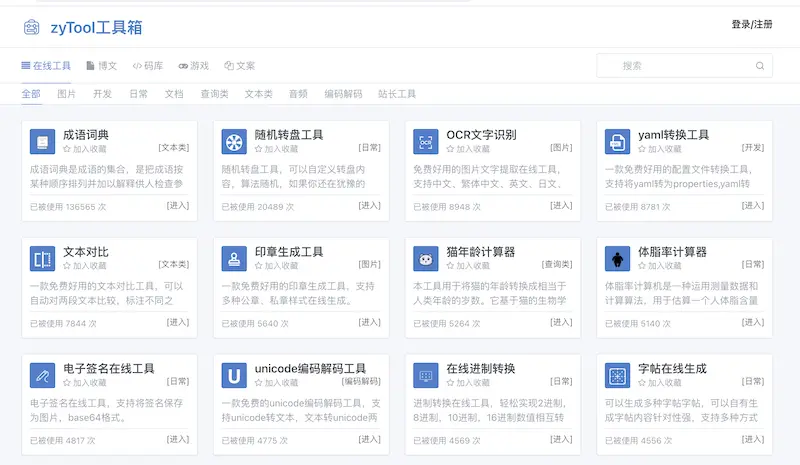Click [进入] on the yaml转换工具 card

[x=753, y=206]
